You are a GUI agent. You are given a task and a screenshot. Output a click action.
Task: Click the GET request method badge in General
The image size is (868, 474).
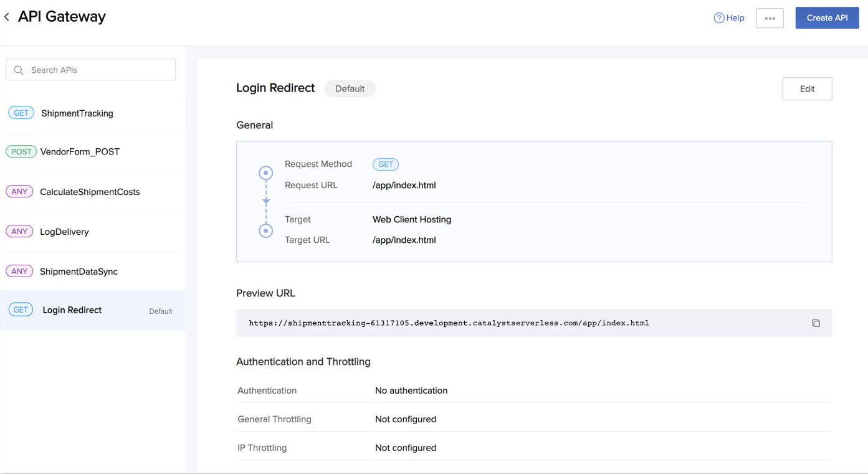385,164
